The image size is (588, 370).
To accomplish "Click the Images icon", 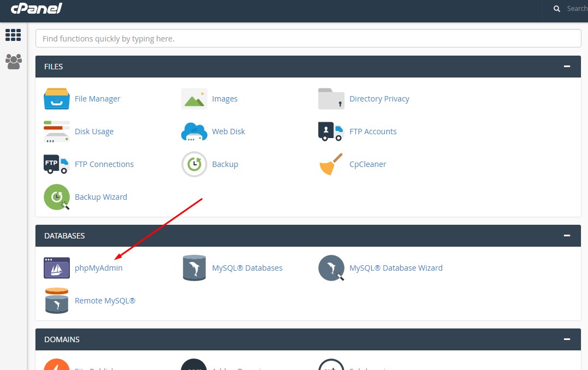I will click(x=194, y=99).
